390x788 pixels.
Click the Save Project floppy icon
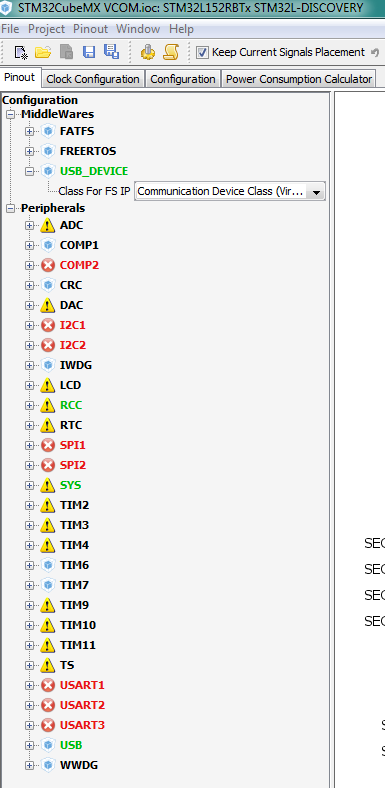click(x=88, y=52)
